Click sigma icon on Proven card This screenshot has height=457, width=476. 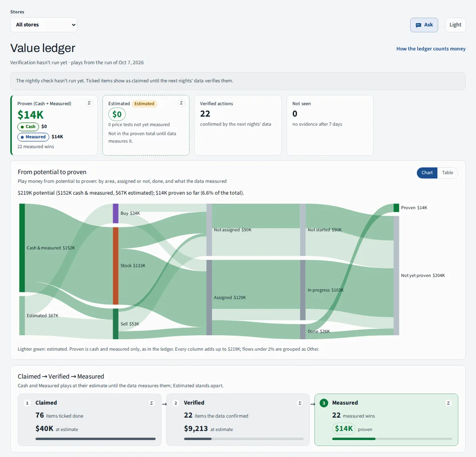[89, 103]
